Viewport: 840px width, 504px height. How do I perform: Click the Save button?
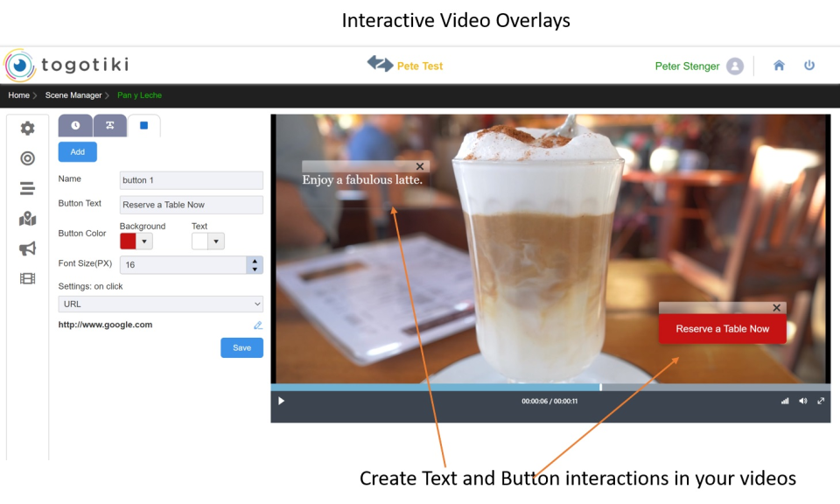[241, 347]
